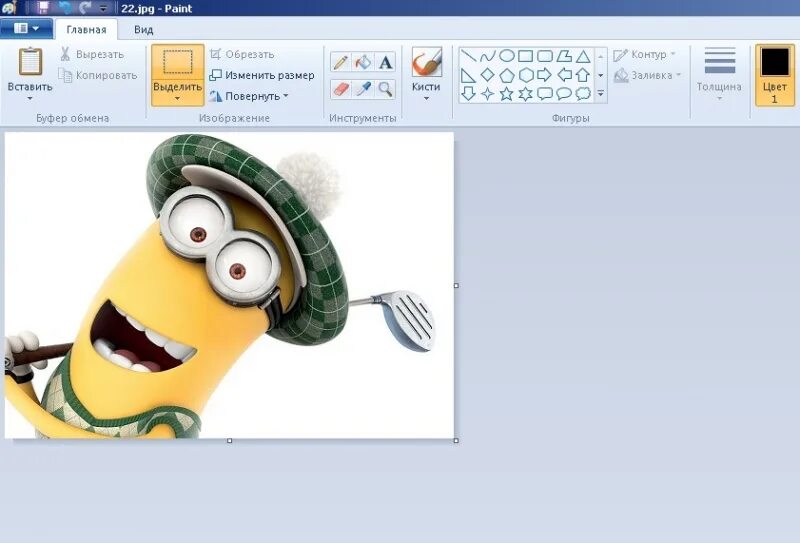Open the Повернуть rotate dropdown
Screen dimensions: 800x543
(x=249, y=96)
